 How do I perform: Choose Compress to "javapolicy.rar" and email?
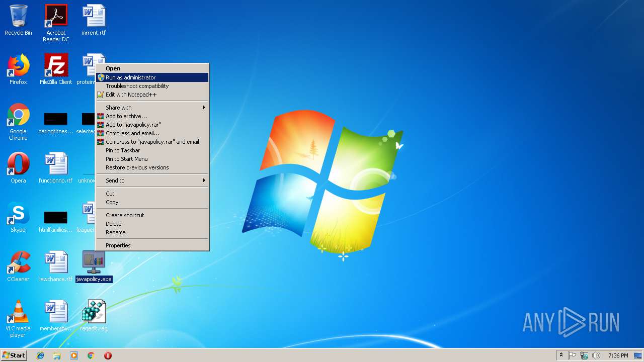click(152, 142)
